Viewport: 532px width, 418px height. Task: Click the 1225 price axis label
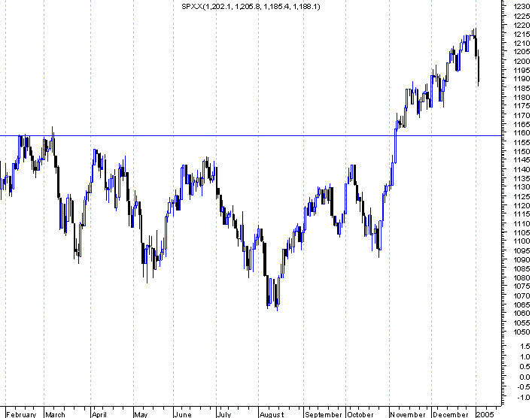point(521,16)
